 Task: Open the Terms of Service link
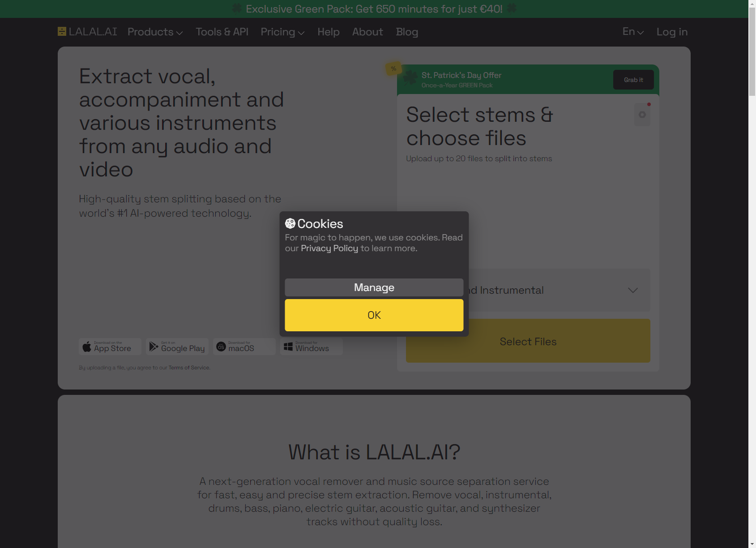(189, 368)
